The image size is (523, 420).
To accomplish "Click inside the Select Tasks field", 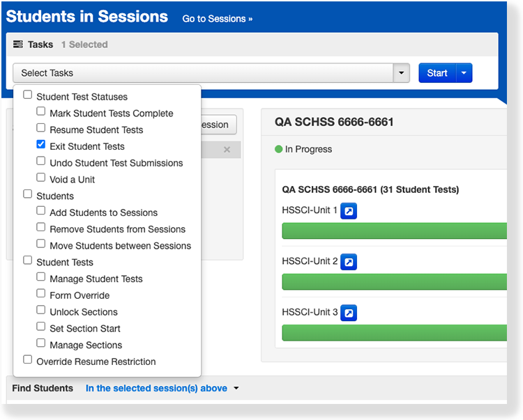I will pos(202,73).
